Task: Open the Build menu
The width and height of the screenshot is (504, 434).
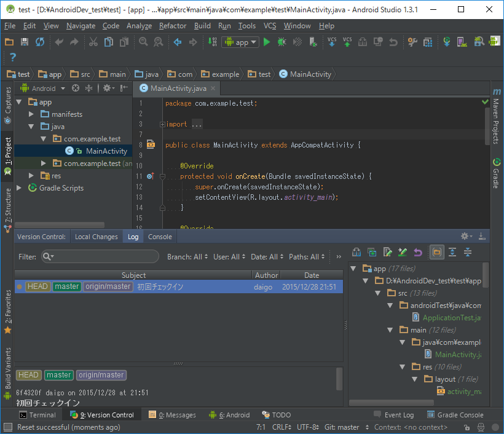Action: coord(202,26)
